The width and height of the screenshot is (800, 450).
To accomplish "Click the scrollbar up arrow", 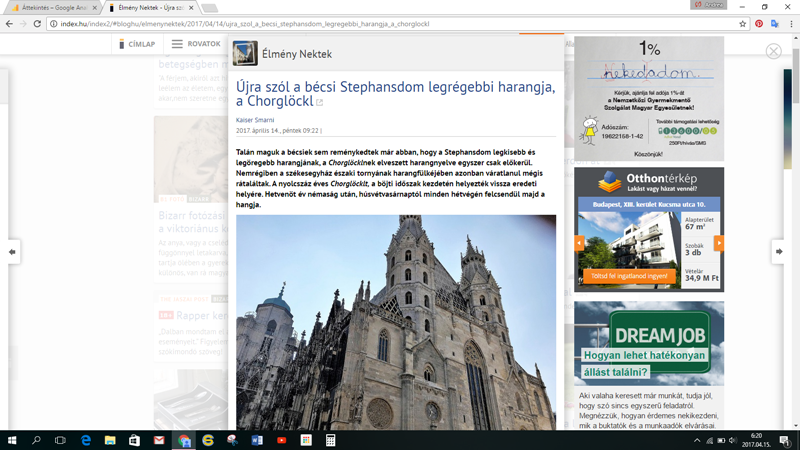I will 796,38.
